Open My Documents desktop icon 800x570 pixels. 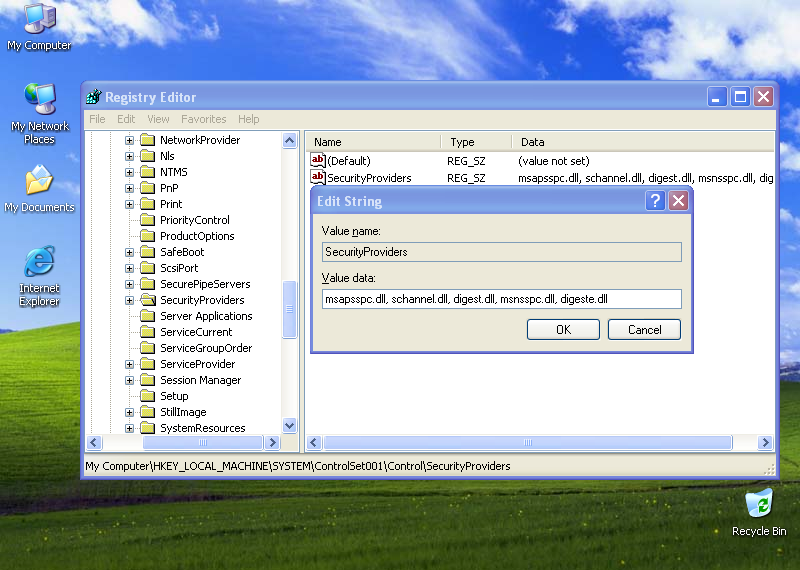pos(40,189)
